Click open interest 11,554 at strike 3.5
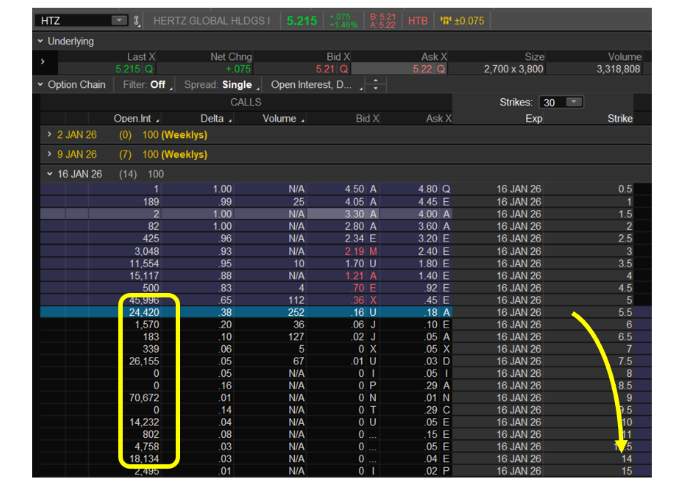Viewport: 679px width, 495px height. tap(144, 263)
